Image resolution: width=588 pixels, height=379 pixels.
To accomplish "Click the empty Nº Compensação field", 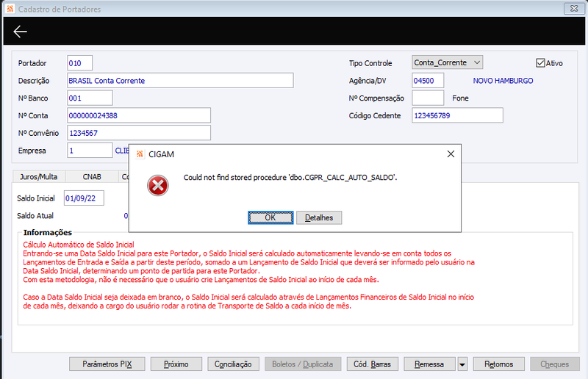I will tap(428, 98).
